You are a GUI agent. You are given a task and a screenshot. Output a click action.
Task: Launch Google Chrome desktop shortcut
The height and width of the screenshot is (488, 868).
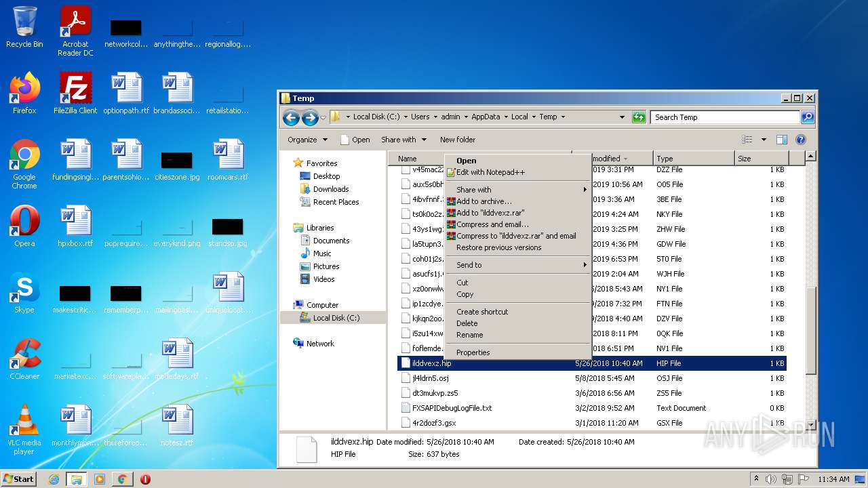point(24,164)
